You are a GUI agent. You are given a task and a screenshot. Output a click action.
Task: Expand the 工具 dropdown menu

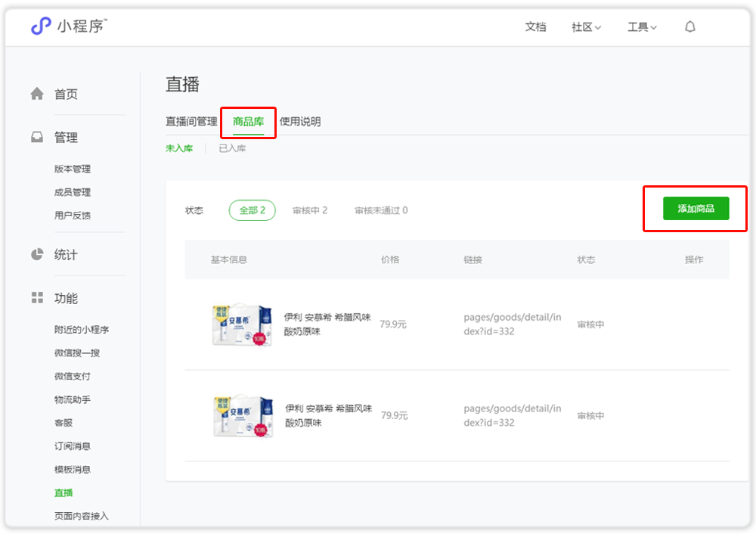pyautogui.click(x=642, y=27)
